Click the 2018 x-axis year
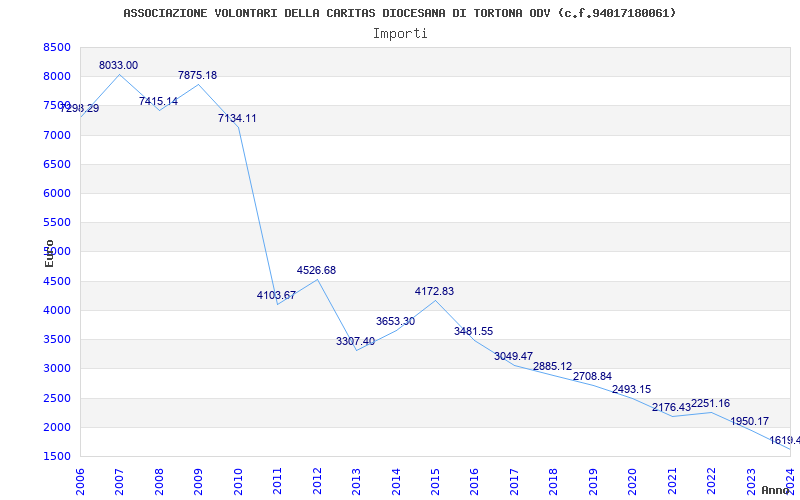The height and width of the screenshot is (500, 800). pos(554,482)
